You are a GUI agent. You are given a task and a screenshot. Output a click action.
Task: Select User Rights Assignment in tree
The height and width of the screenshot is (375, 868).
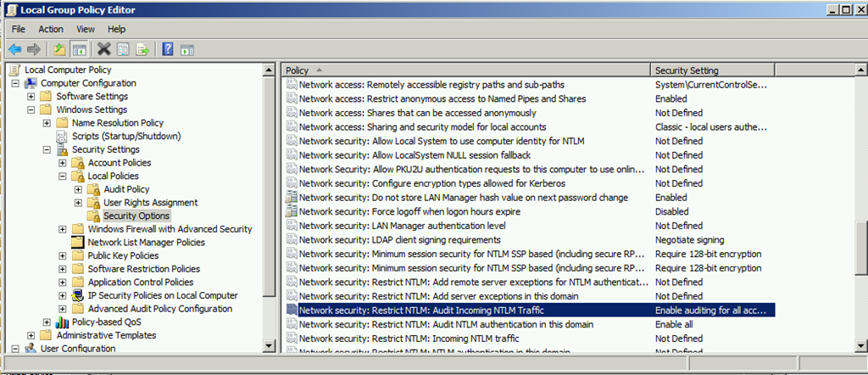[150, 203]
